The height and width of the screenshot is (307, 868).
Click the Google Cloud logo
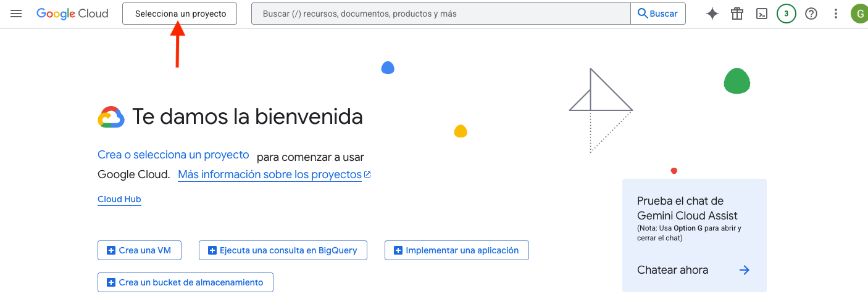coord(72,14)
